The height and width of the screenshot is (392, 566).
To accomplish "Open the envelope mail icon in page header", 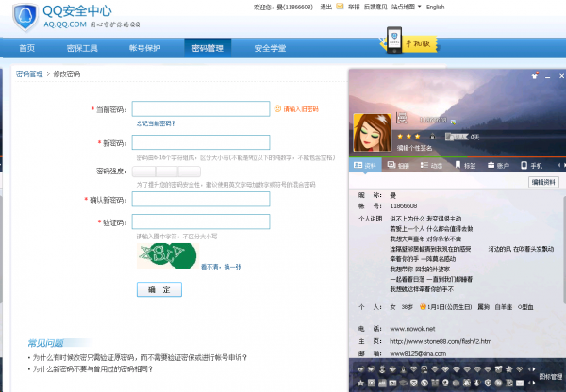I will 340,7.
